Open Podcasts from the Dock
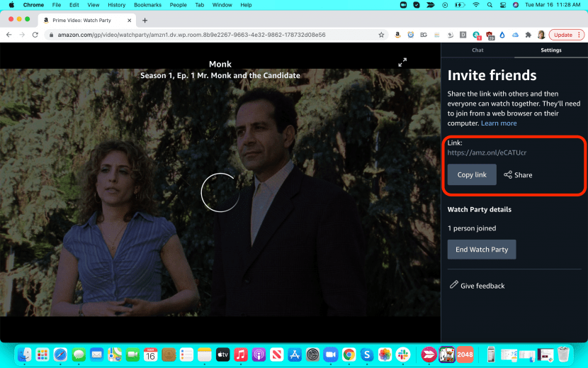The height and width of the screenshot is (368, 588). pyautogui.click(x=259, y=354)
